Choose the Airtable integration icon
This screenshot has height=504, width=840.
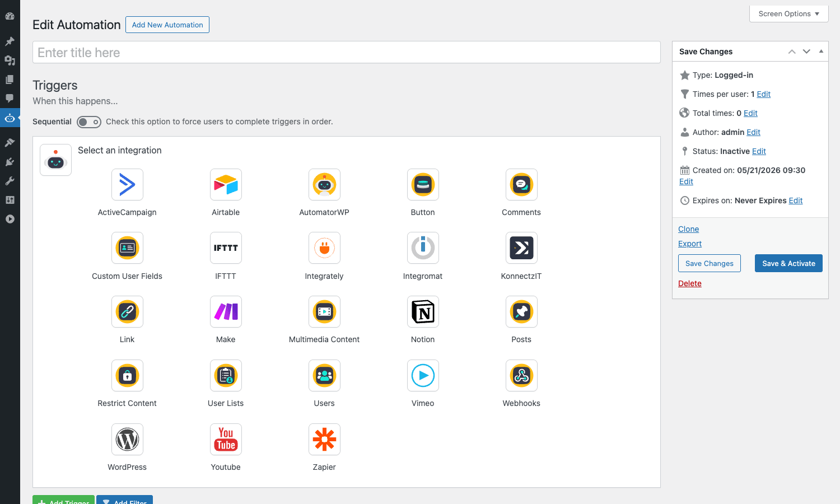[x=226, y=184]
